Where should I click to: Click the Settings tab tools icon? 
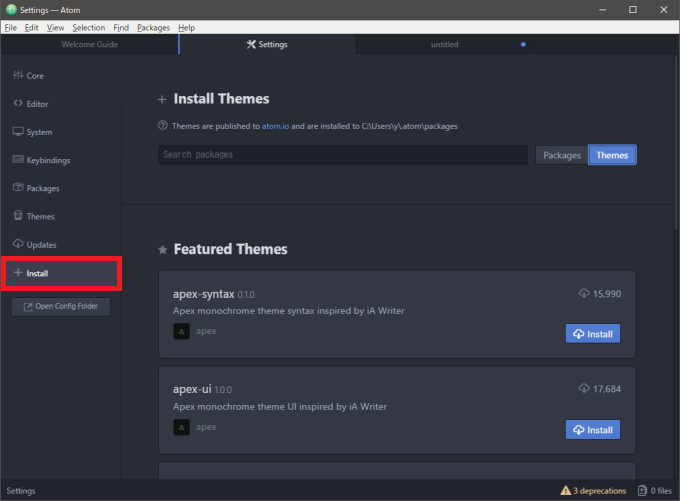coord(251,44)
